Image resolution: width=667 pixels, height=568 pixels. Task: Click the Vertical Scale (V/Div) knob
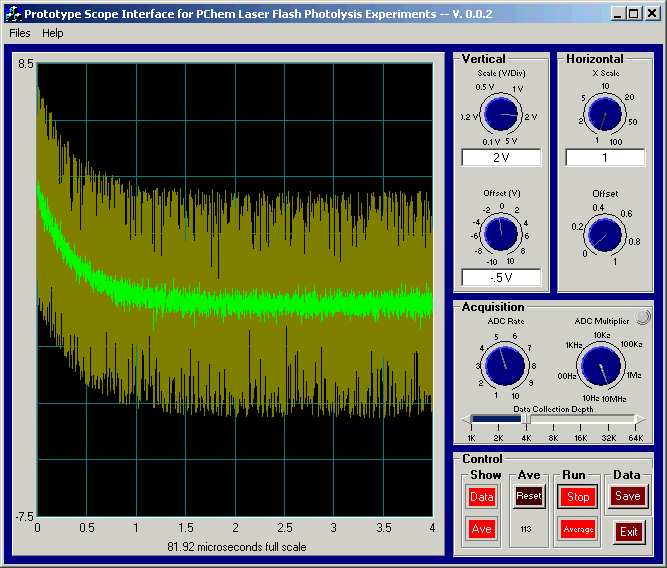[501, 115]
